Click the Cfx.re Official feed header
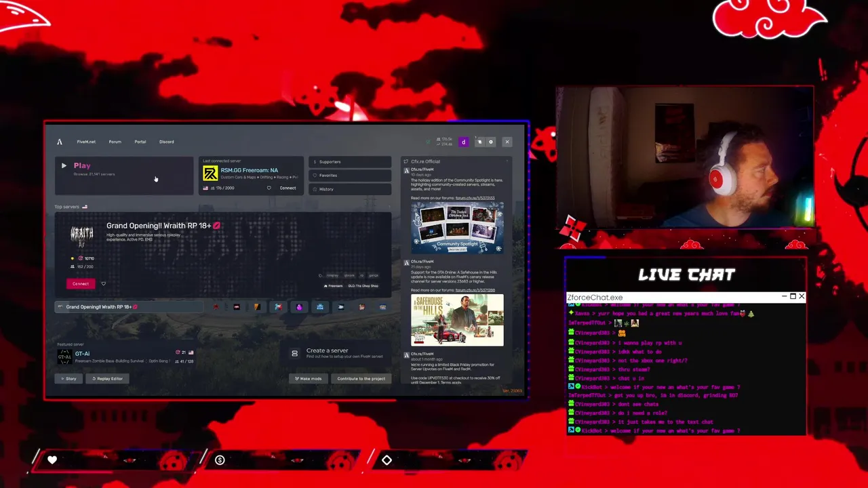The width and height of the screenshot is (868, 488). tap(425, 162)
